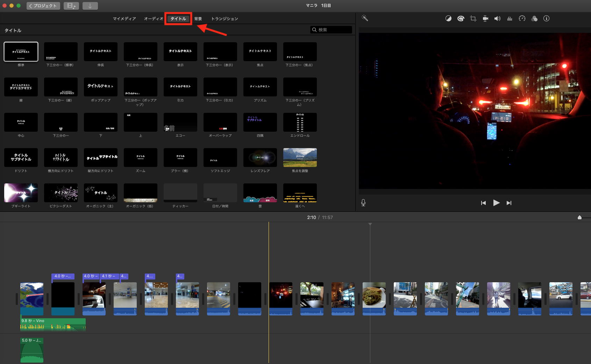This screenshot has width=591, height=364.
Task: Switch to the オーディオ tab
Action: click(154, 19)
